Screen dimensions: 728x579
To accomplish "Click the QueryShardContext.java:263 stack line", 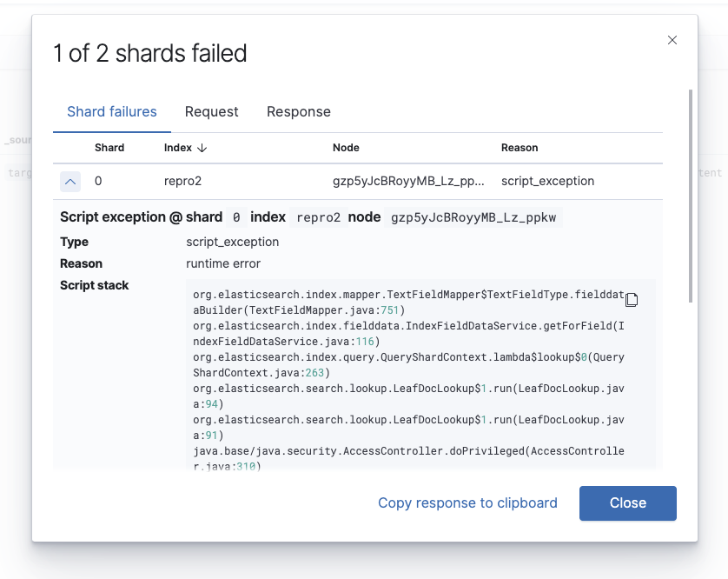I will tap(408, 365).
